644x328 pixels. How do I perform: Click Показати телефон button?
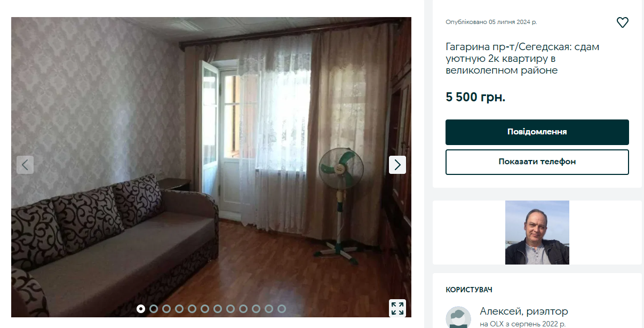click(x=537, y=162)
